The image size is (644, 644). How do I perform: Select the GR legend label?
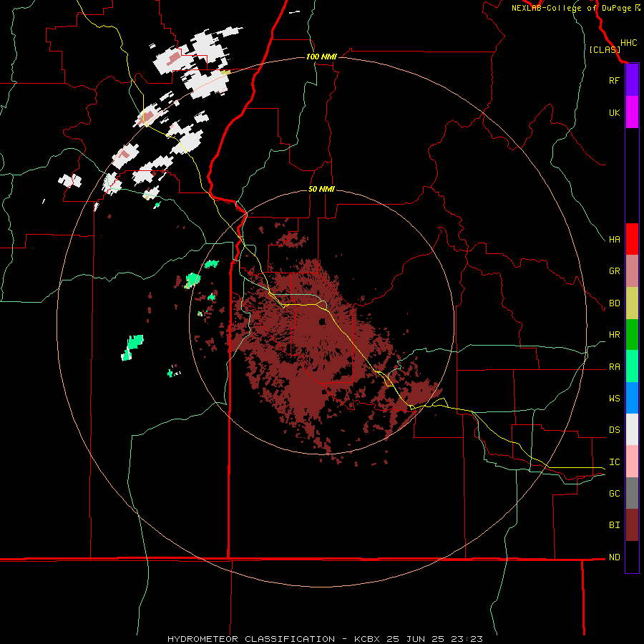point(614,271)
